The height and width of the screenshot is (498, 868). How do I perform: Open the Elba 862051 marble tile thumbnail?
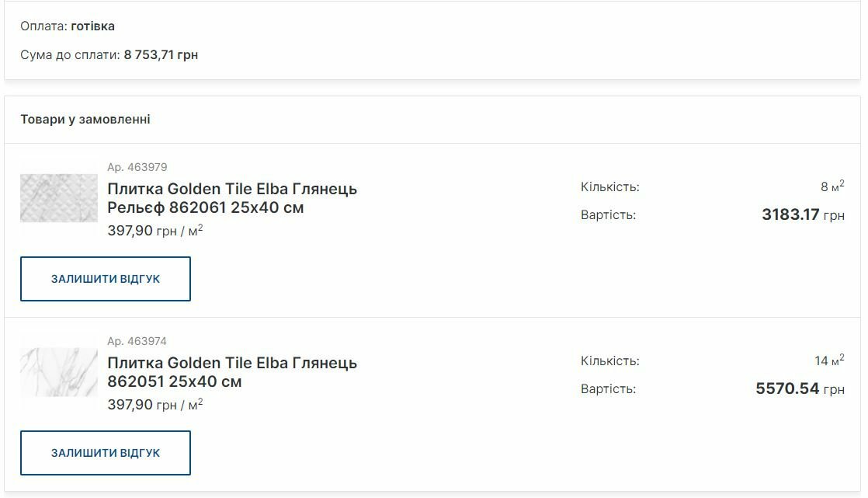click(59, 372)
